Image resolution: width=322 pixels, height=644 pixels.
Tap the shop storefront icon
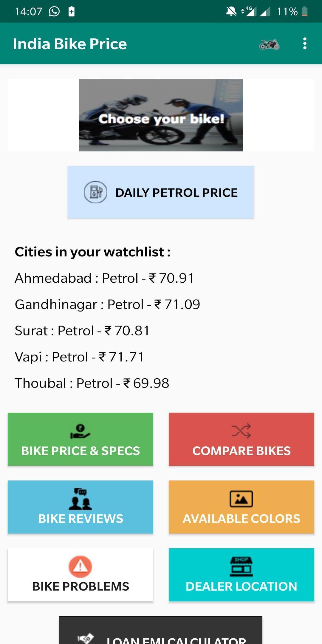point(241,566)
